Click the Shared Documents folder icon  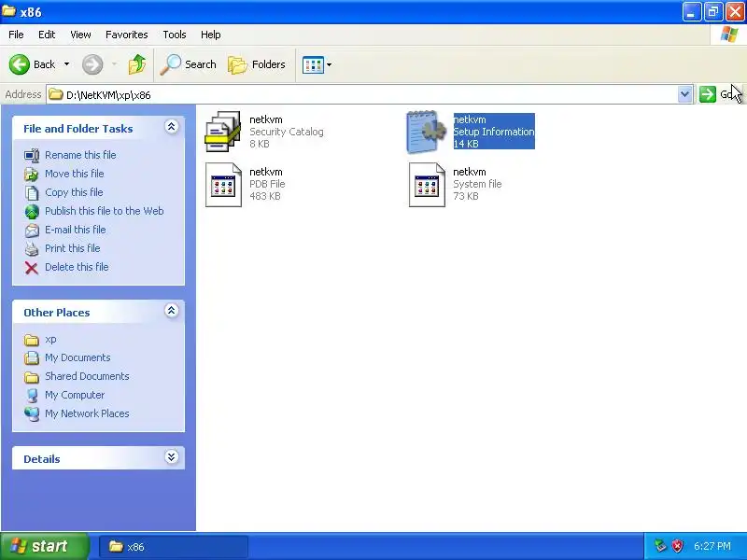[32, 378]
